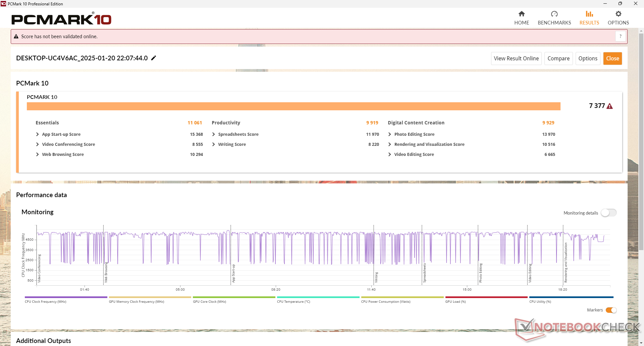Expand Writing Score details
644x346 pixels.
coord(213,145)
